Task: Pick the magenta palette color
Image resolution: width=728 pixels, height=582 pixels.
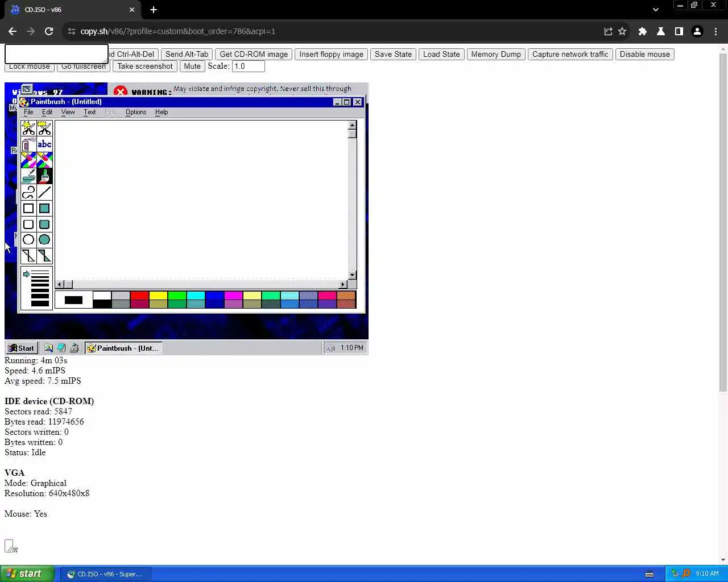Action: pyautogui.click(x=233, y=296)
